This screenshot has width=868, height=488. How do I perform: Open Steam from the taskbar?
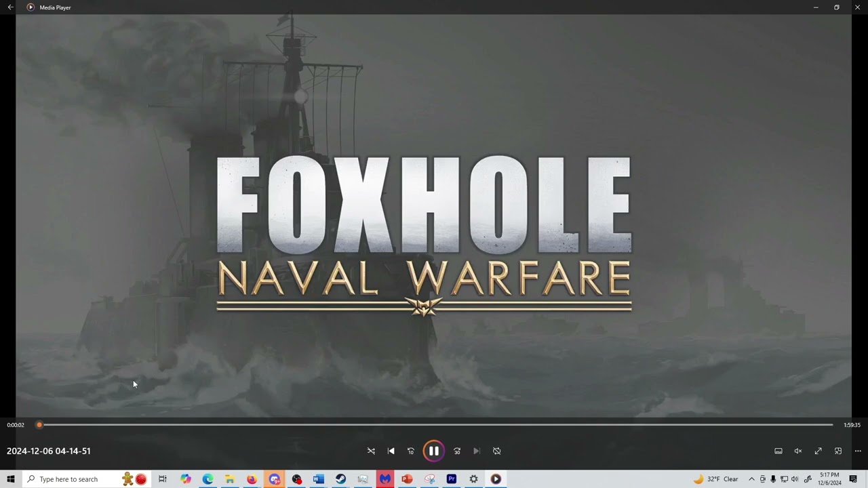[x=340, y=479]
